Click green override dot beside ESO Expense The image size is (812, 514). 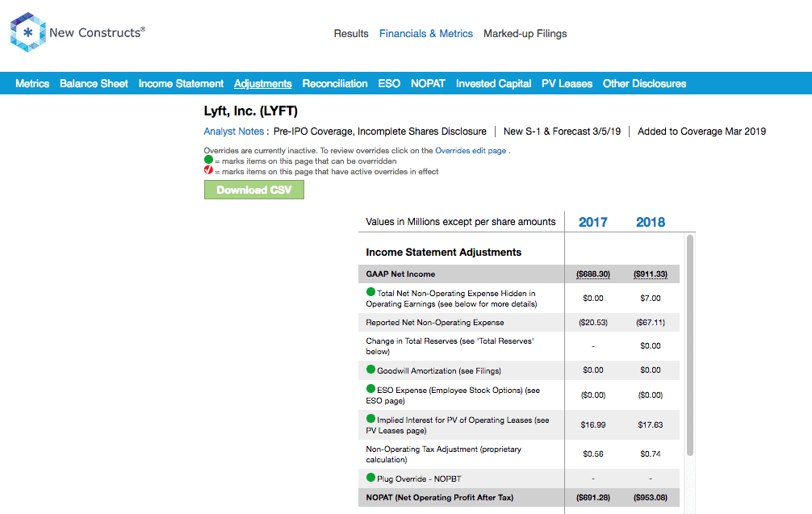tap(370, 389)
